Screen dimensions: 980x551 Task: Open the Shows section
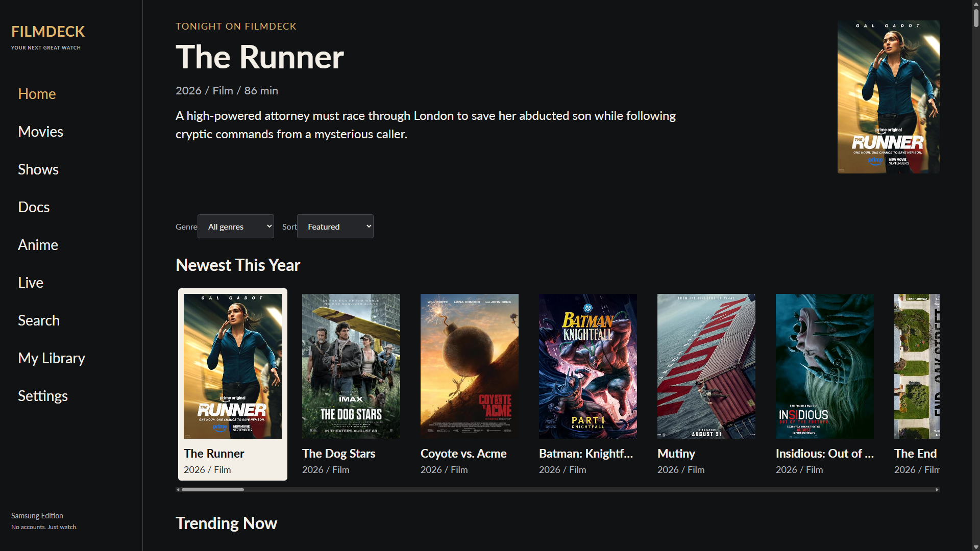coord(38,169)
